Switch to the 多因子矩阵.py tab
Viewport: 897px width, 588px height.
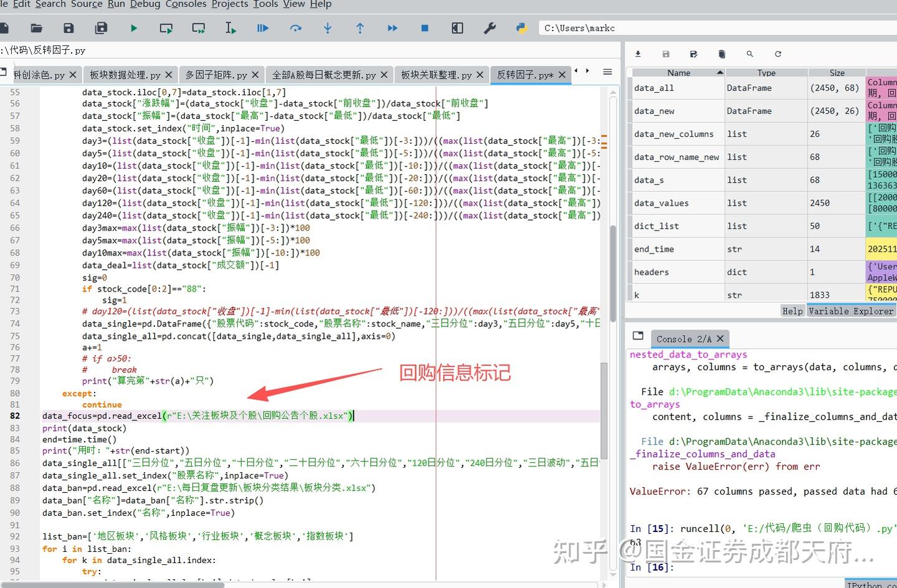coord(217,74)
